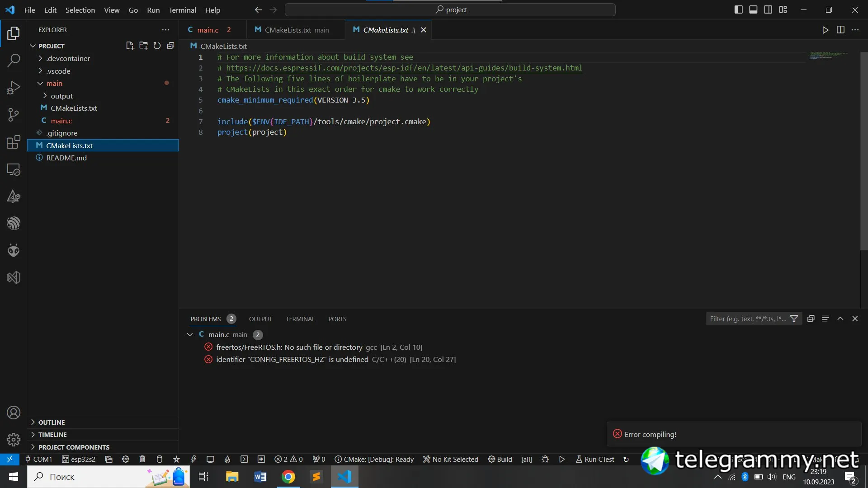Toggle the problems filter funnel icon
Screen dimensions: 868x488
tap(794, 319)
